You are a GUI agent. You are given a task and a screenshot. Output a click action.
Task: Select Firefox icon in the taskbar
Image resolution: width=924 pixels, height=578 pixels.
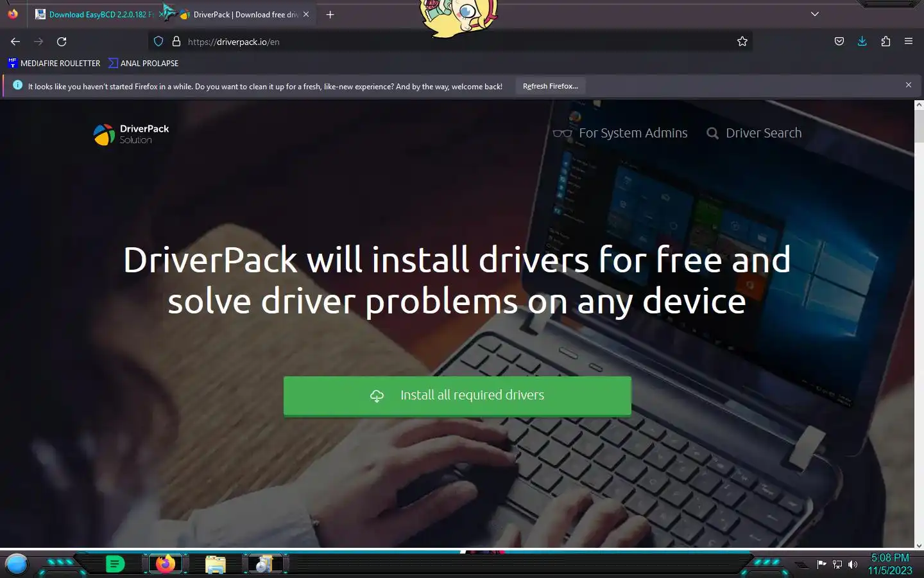166,564
